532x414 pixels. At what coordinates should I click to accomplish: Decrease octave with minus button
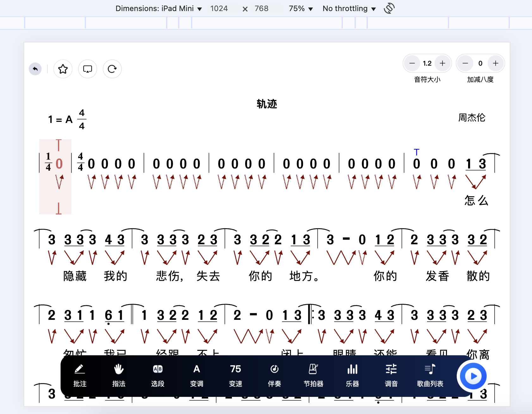pyautogui.click(x=465, y=63)
